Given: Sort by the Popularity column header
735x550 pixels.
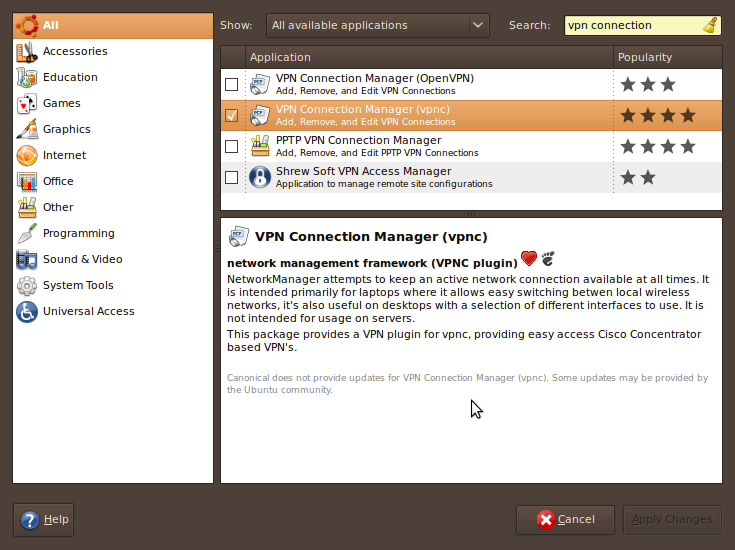Looking at the screenshot, I should pos(667,57).
